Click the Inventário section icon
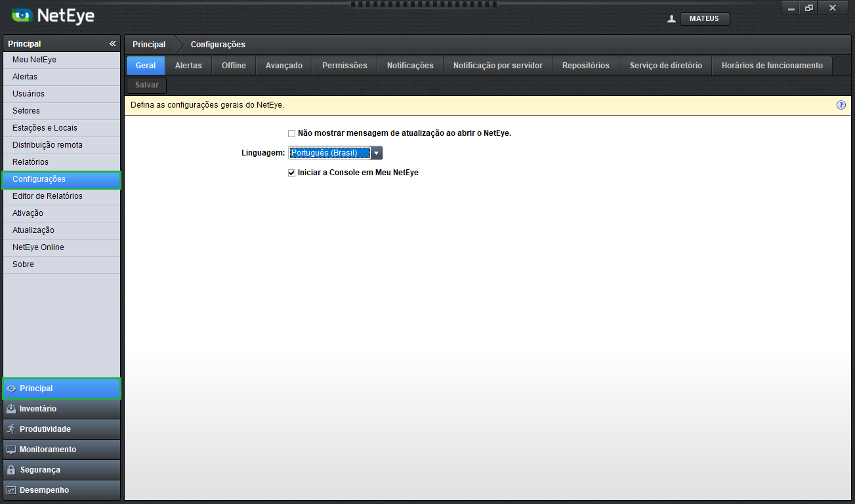 10,409
